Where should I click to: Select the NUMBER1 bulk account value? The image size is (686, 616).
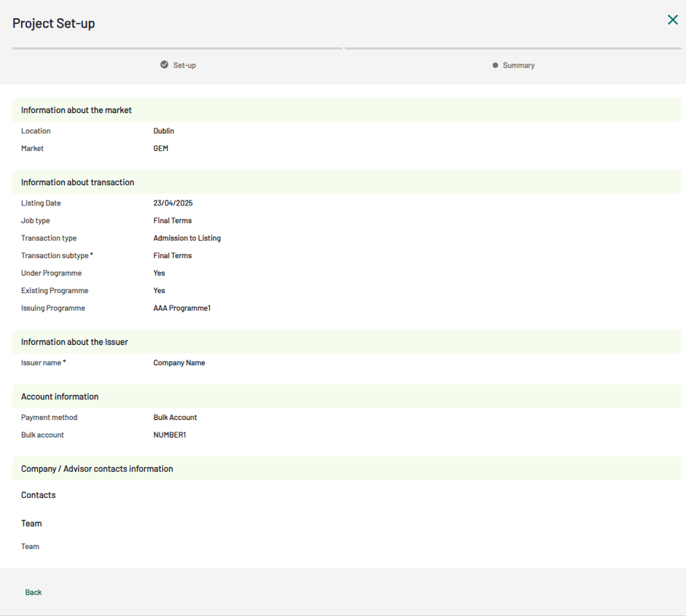click(169, 435)
